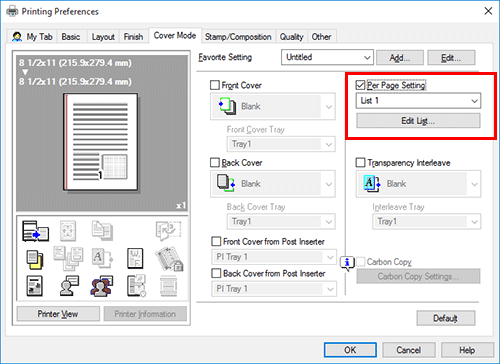
Task: Switch to the Layout tab
Action: pos(103,37)
